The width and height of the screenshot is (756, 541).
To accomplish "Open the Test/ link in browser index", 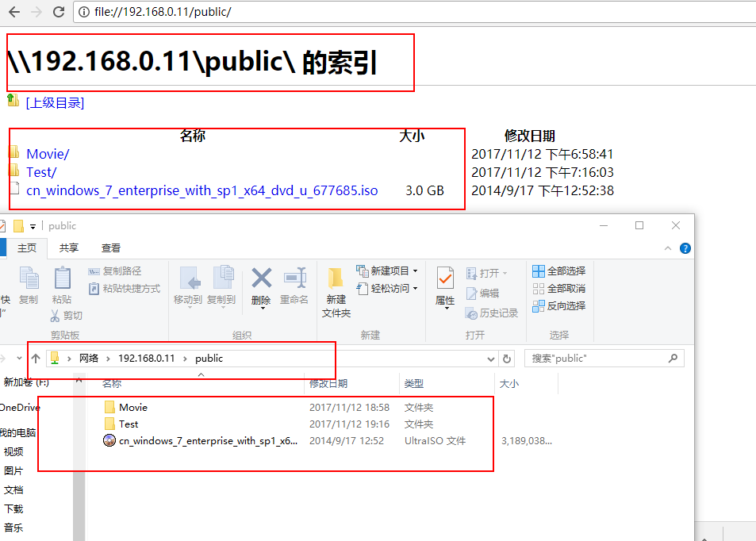I will [41, 172].
